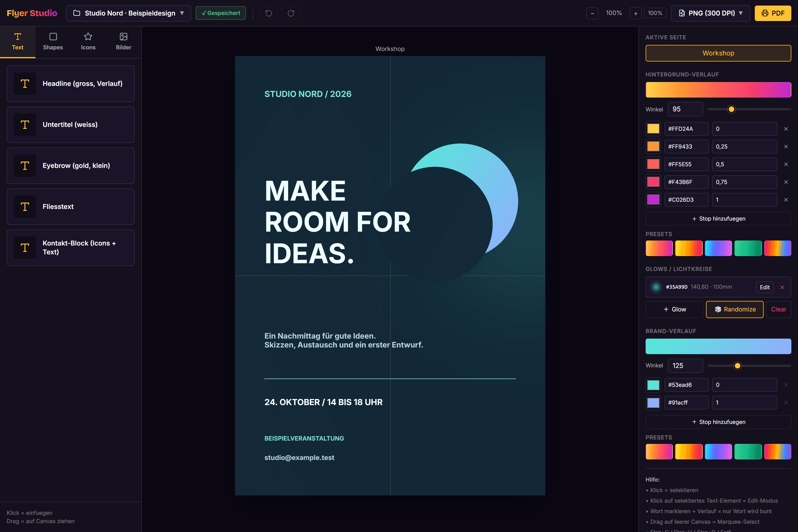Insert Kontakt-Block (Icons + Text) element
The width and height of the screenshot is (798, 532).
point(71,248)
